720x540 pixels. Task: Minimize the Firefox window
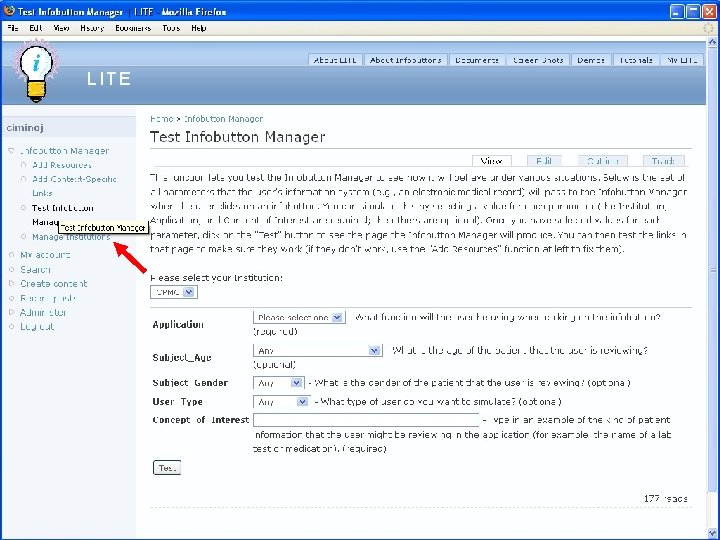point(677,11)
